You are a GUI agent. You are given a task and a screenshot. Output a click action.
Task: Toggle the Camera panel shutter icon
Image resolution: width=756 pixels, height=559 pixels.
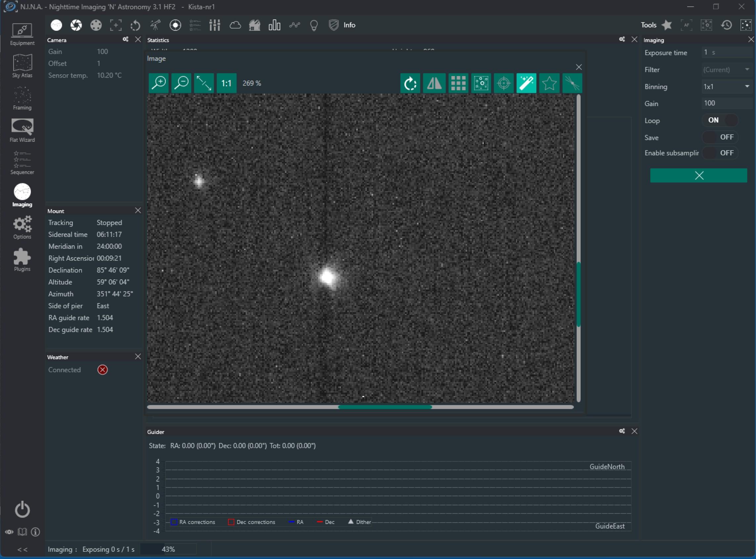coord(76,25)
